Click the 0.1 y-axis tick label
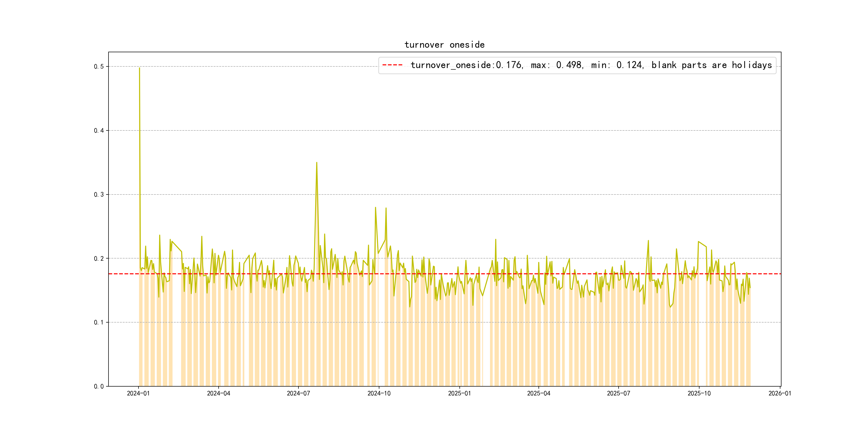This screenshot has width=868, height=434. coord(98,323)
